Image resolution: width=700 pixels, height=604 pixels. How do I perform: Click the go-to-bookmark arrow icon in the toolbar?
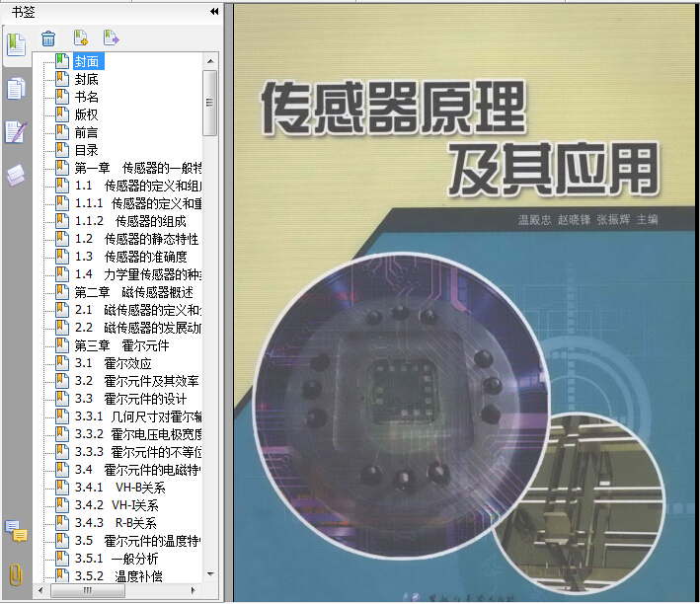click(x=111, y=39)
